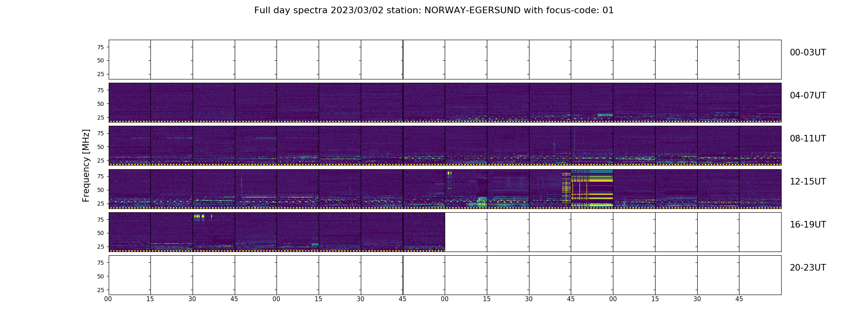Click the '25' tick of the 16-19UT row
The height and width of the screenshot is (331, 868).
(100, 247)
